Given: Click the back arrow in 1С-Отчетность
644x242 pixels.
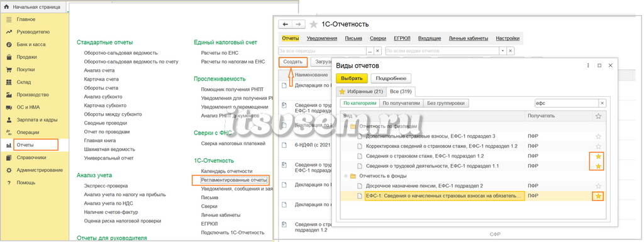Looking at the screenshot, I should pos(285,24).
